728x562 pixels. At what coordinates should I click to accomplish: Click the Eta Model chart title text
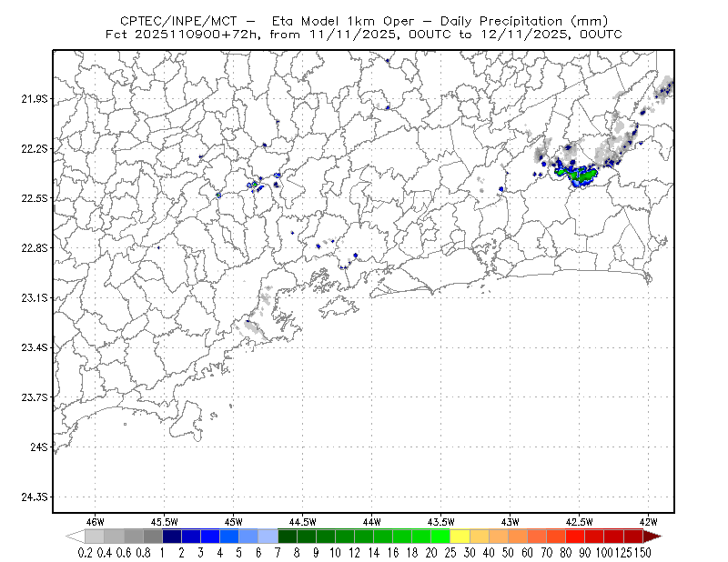[x=363, y=21]
